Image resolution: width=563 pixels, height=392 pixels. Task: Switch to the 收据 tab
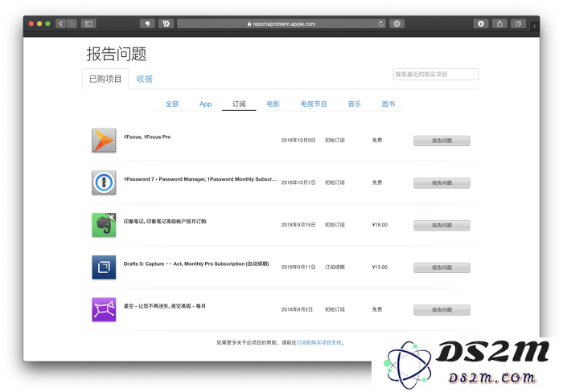click(144, 79)
